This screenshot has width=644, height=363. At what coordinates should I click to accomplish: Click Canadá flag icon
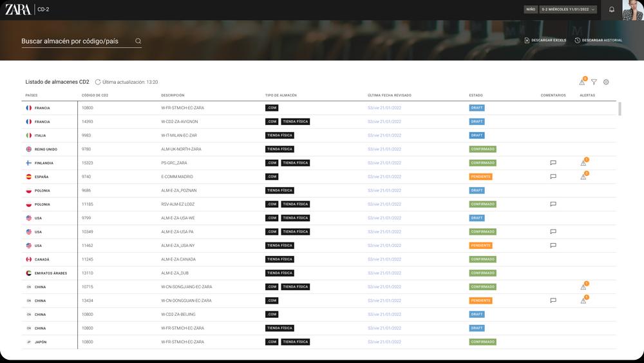pyautogui.click(x=29, y=259)
